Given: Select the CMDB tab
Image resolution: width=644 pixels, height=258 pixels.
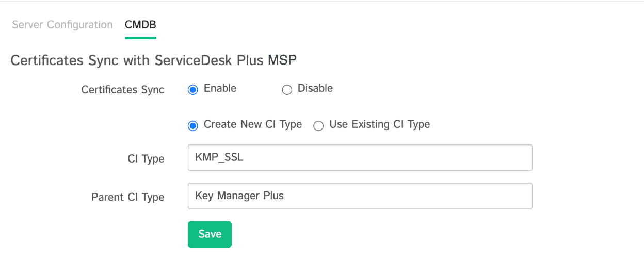Looking at the screenshot, I should [x=140, y=25].
